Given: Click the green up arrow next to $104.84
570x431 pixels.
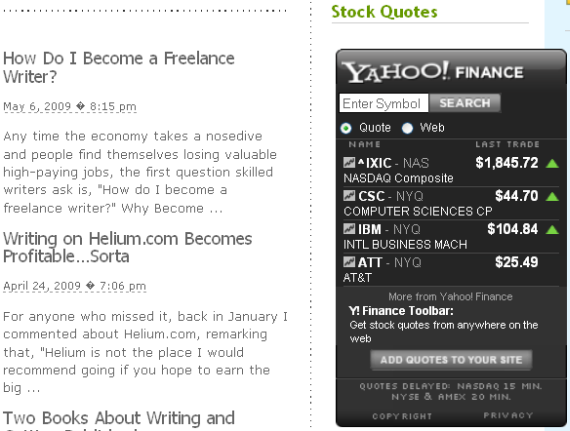Looking at the screenshot, I should [x=552, y=230].
